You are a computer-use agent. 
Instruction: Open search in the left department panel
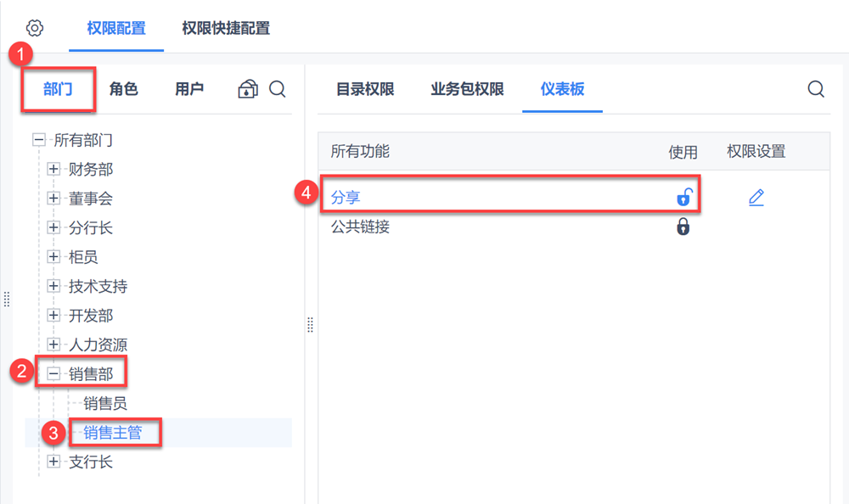[278, 89]
